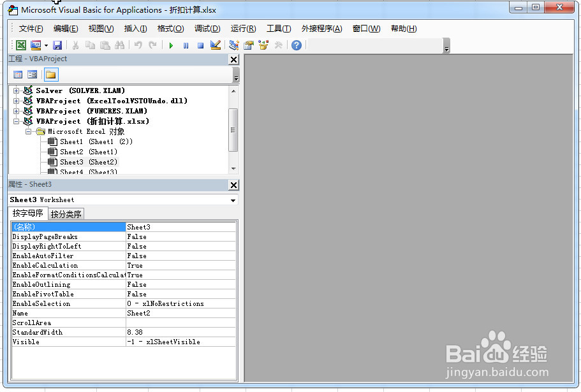Close the 属性 - Sheet3 pane
This screenshot has width=581, height=392.
click(x=234, y=185)
